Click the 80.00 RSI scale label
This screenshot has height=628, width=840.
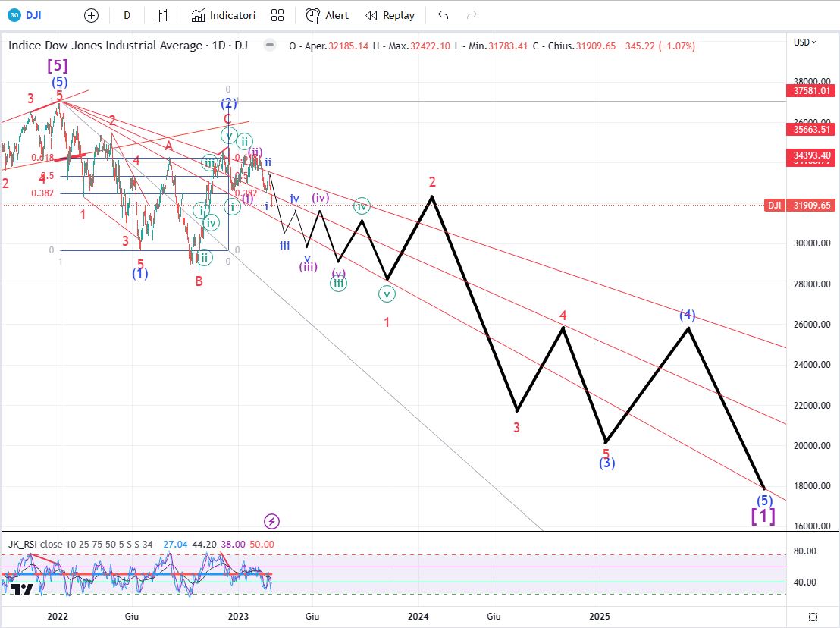point(804,551)
